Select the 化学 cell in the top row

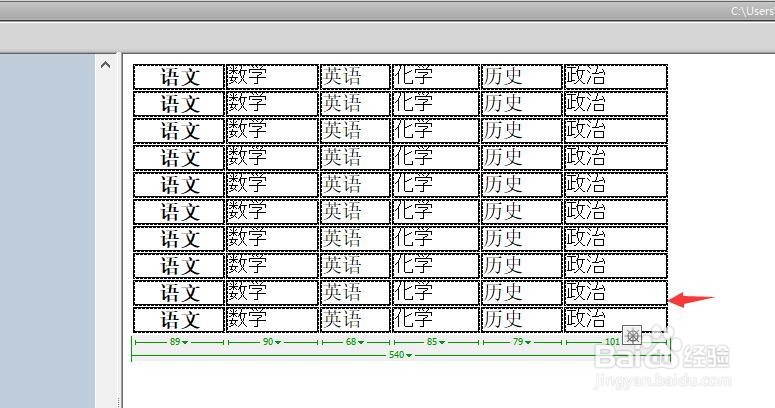coord(436,77)
